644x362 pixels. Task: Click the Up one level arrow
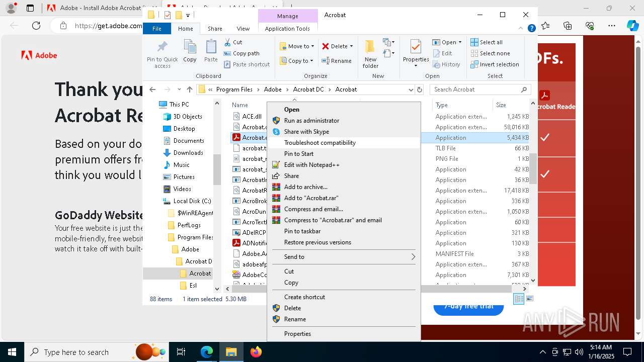pyautogui.click(x=189, y=89)
